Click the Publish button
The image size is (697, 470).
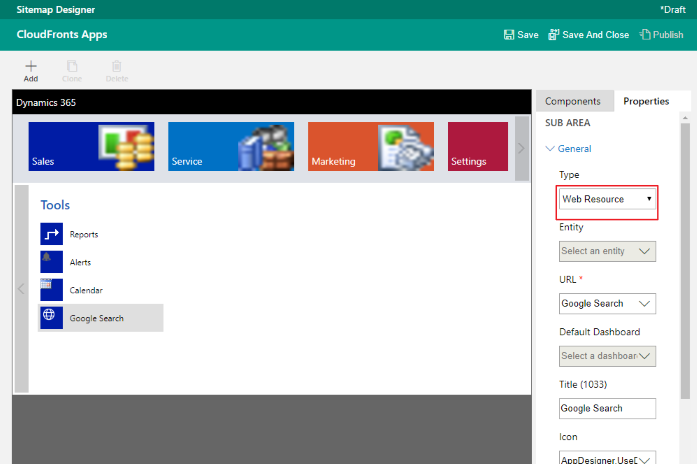click(661, 35)
